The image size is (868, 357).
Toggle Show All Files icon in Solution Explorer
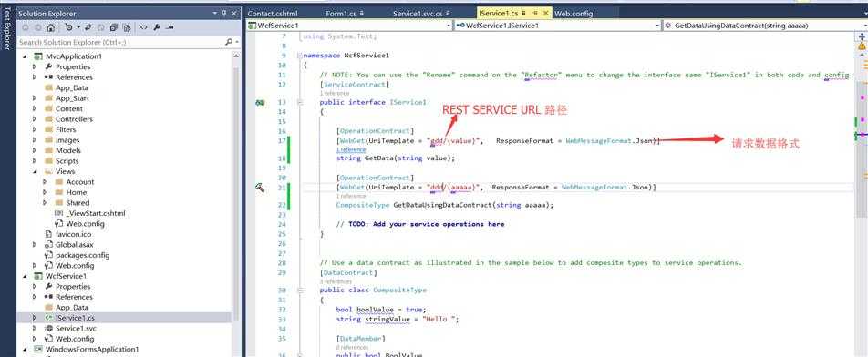pyautogui.click(x=127, y=27)
